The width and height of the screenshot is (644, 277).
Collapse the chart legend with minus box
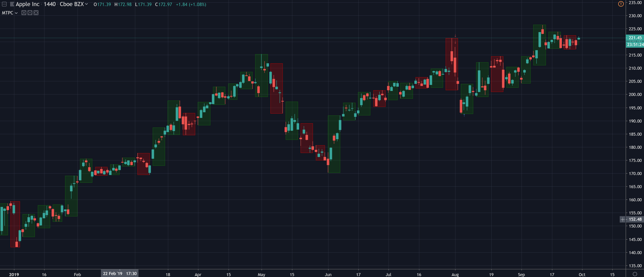(x=4, y=4)
